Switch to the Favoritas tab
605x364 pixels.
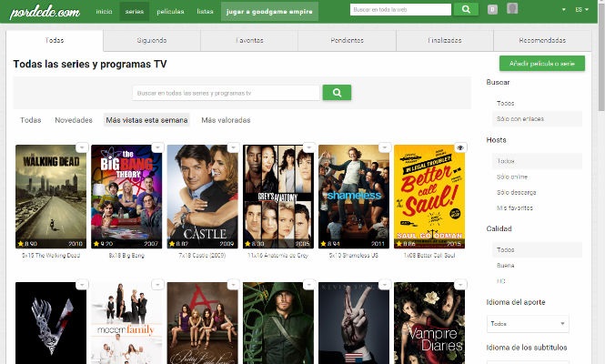click(249, 41)
